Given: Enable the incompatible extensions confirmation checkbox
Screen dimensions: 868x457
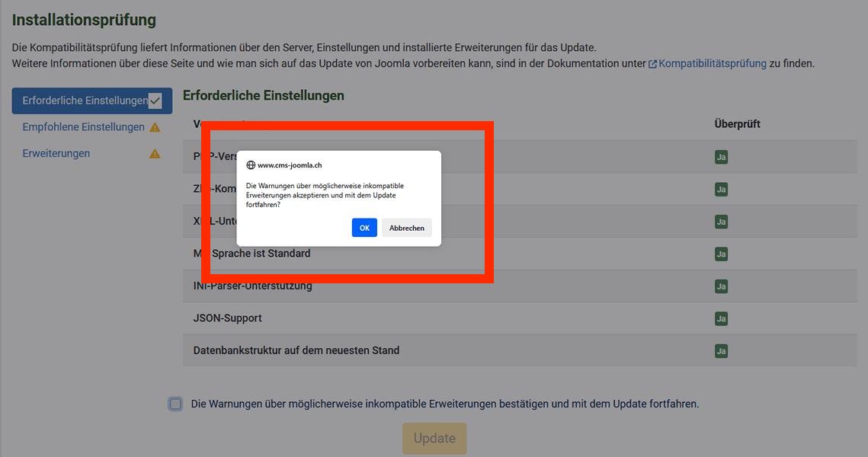Looking at the screenshot, I should click(x=176, y=403).
